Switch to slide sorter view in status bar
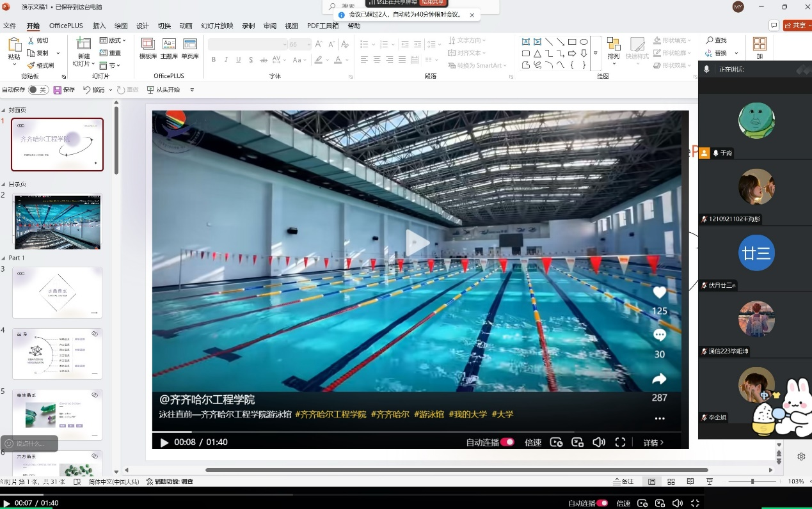 pos(671,482)
